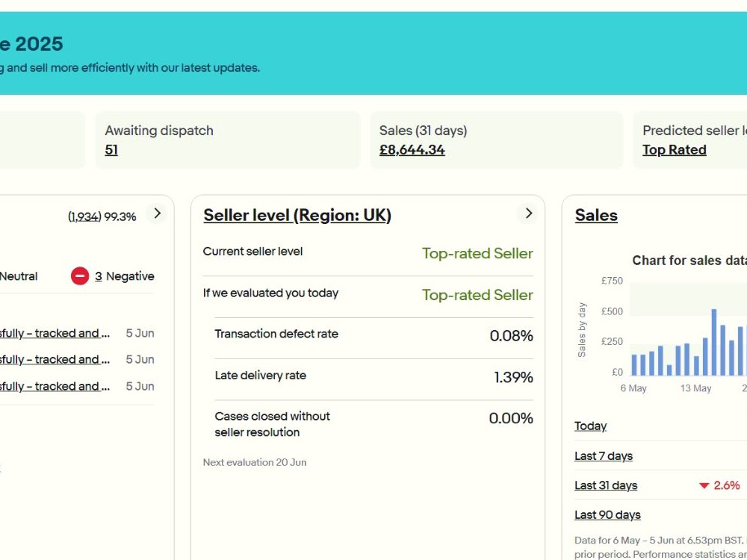
Task: Click Late delivery rate value 1.39%
Action: pyautogui.click(x=514, y=378)
